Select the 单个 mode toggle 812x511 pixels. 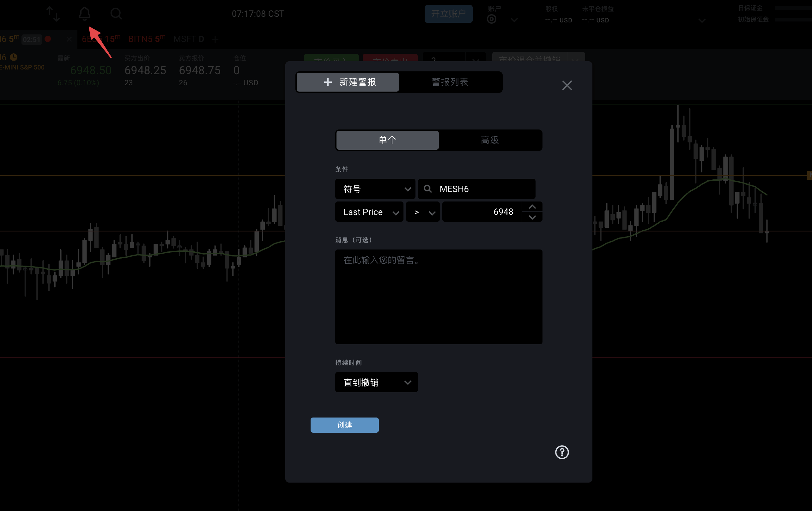click(x=387, y=140)
